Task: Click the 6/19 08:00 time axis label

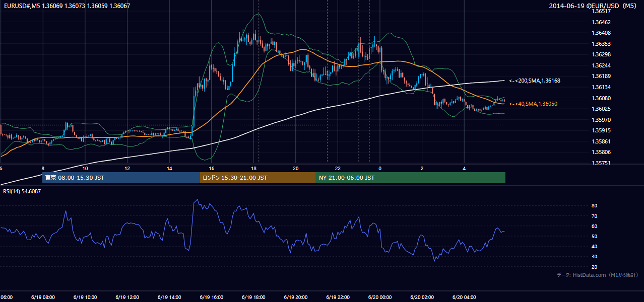Action: [43, 297]
